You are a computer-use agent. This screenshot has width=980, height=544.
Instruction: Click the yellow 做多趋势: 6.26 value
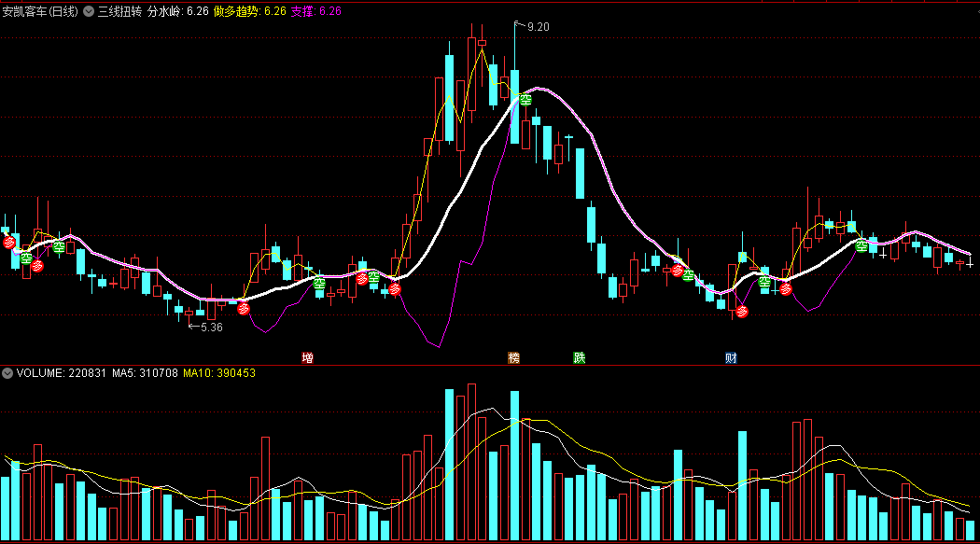pyautogui.click(x=250, y=11)
